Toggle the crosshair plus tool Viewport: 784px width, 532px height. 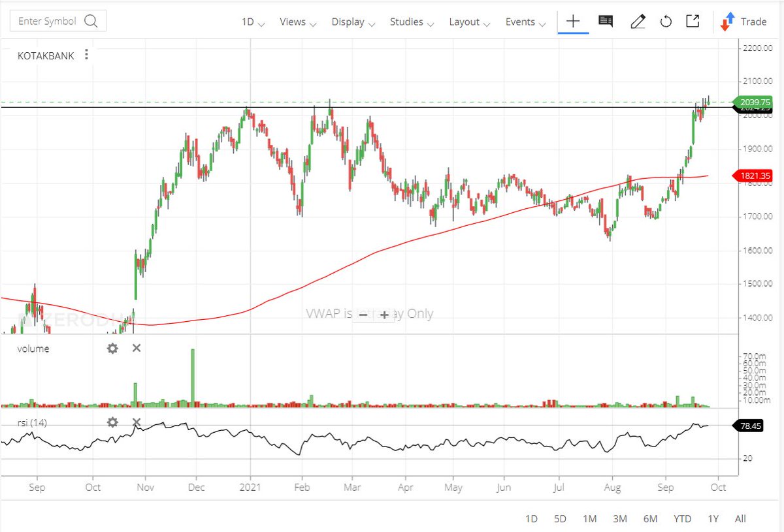[573, 21]
